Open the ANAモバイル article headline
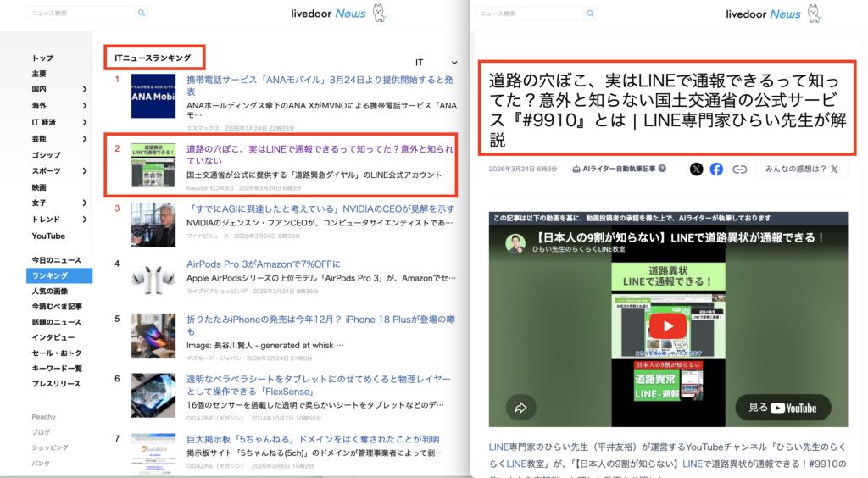The width and height of the screenshot is (868, 478). click(x=320, y=86)
